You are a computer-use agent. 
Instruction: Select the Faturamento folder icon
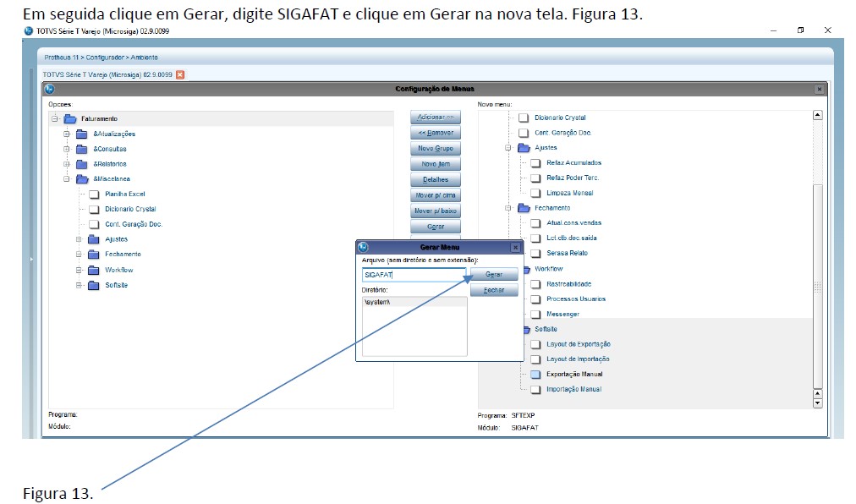[70, 118]
